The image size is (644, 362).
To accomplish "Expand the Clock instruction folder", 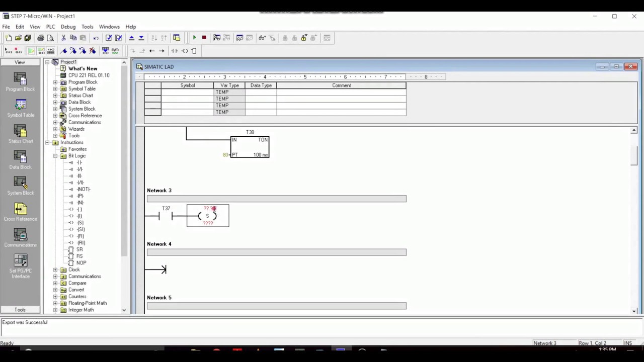I will pos(55,270).
